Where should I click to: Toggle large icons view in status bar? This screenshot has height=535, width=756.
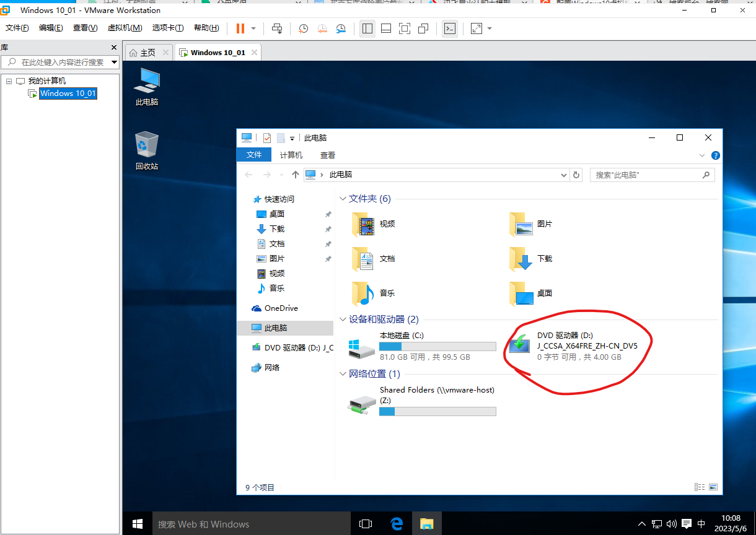click(713, 487)
